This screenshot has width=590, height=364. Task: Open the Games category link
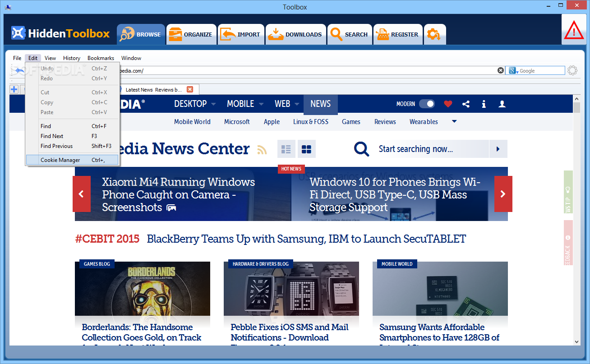pos(351,122)
